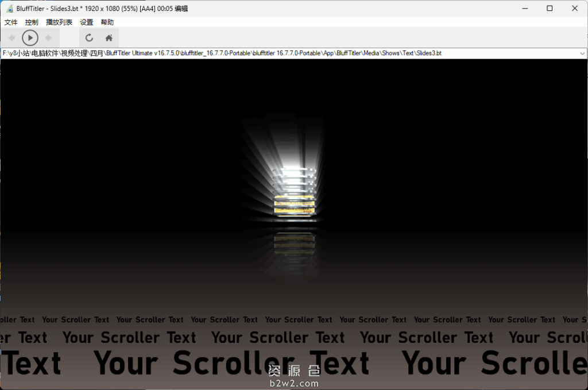This screenshot has width=588, height=390.
Task: Open the 帮助 menu
Action: 107,22
